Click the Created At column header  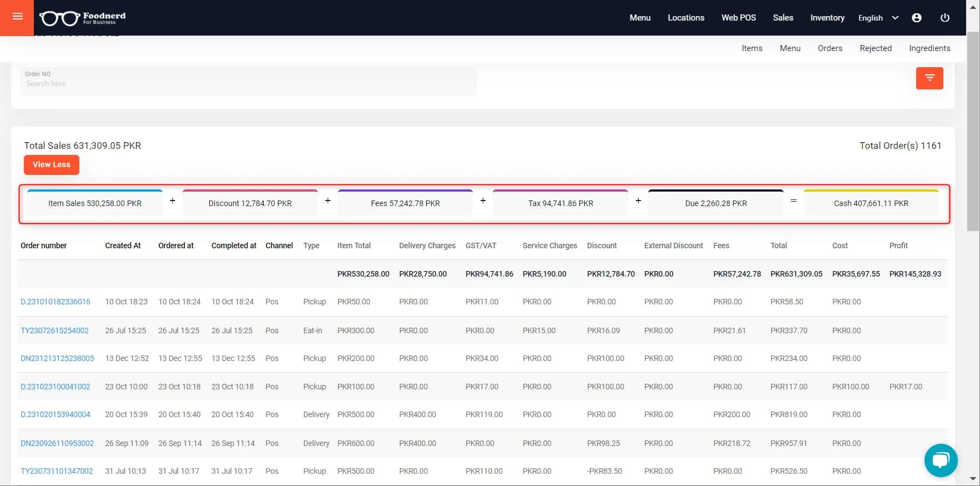point(123,245)
